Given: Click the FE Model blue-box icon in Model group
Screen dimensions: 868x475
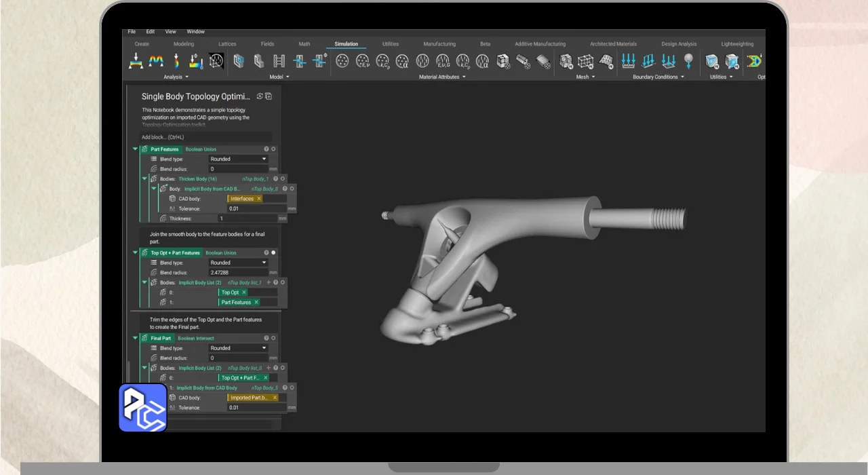Looking at the screenshot, I should (239, 62).
